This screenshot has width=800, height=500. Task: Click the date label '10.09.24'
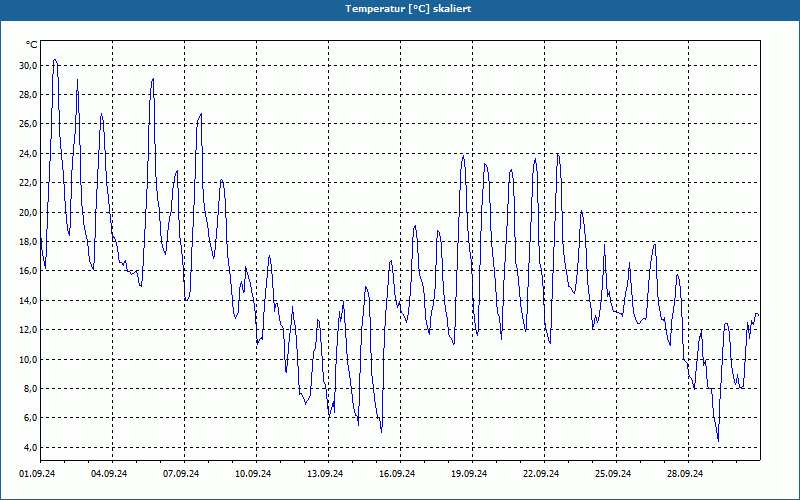[253, 474]
